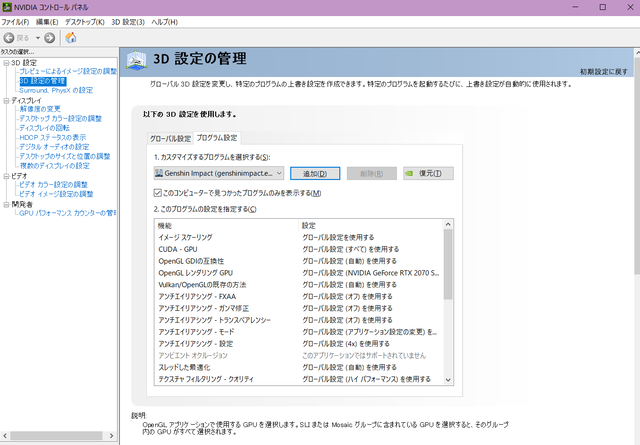Open デスクトップのサイズと位置の調整 tree item
Image resolution: width=640 pixels, height=445 pixels.
click(64, 156)
